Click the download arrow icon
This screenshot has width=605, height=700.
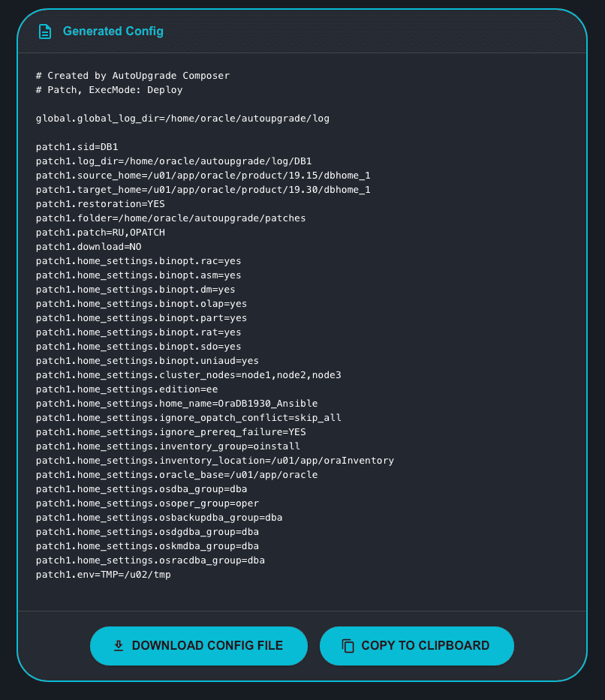tap(118, 645)
